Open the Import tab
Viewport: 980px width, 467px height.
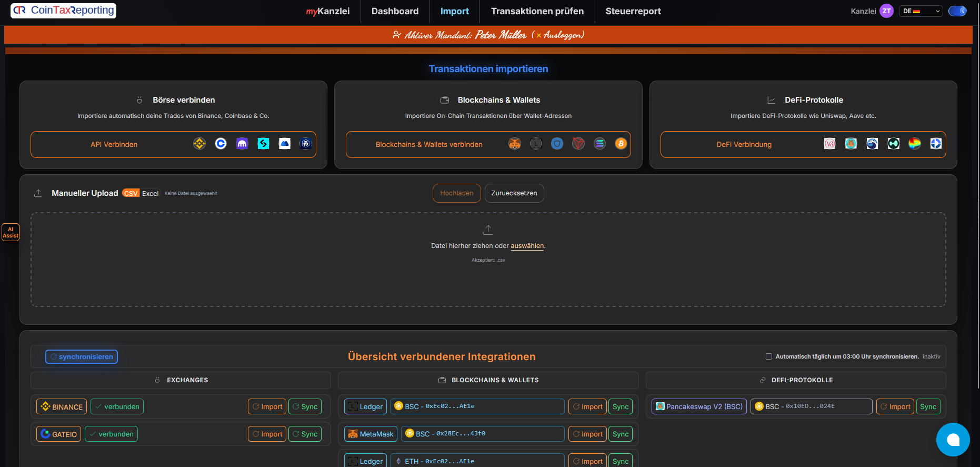click(x=454, y=11)
